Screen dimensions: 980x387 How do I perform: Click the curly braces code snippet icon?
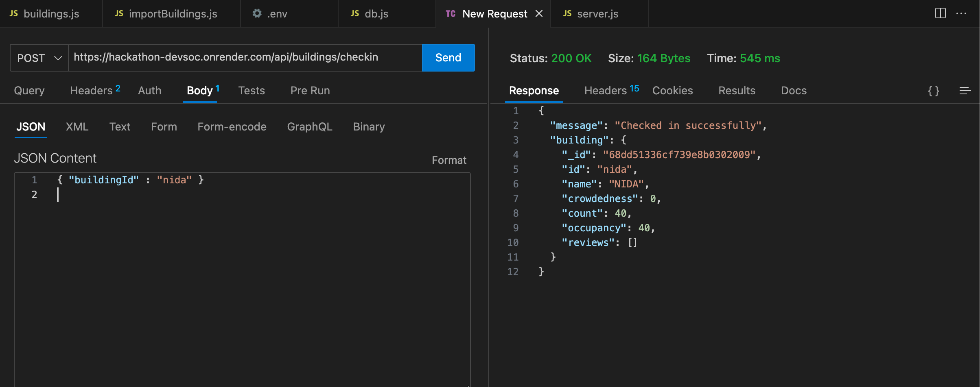tap(934, 91)
